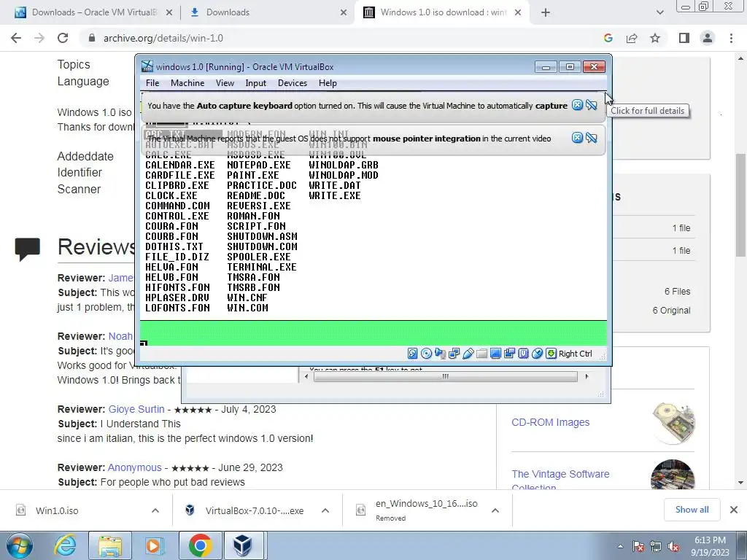Show hidden system tray icons

[620, 546]
